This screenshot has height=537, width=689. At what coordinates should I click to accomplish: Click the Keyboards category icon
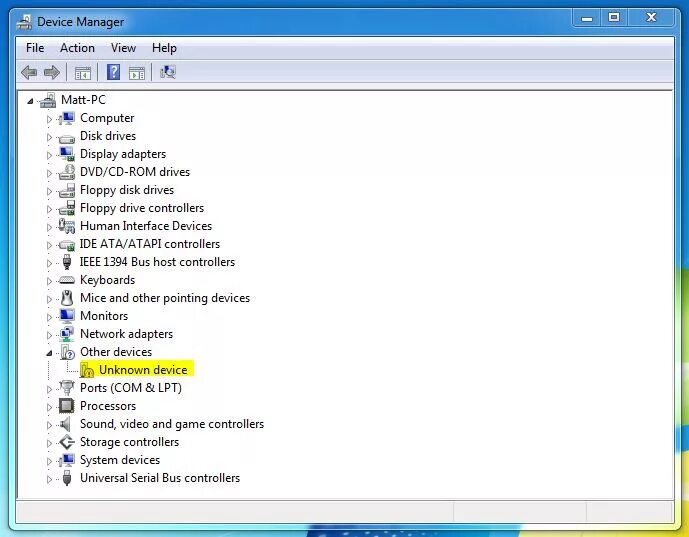pyautogui.click(x=67, y=280)
